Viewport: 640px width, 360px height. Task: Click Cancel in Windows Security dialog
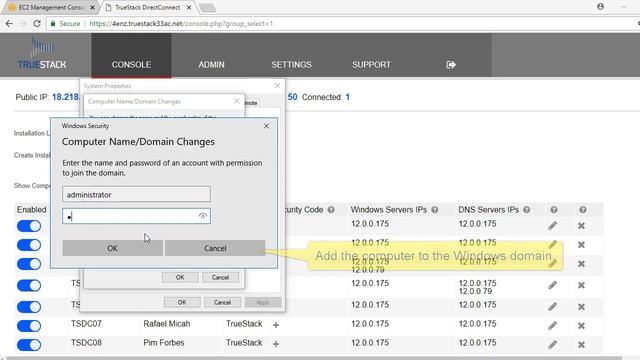point(215,248)
